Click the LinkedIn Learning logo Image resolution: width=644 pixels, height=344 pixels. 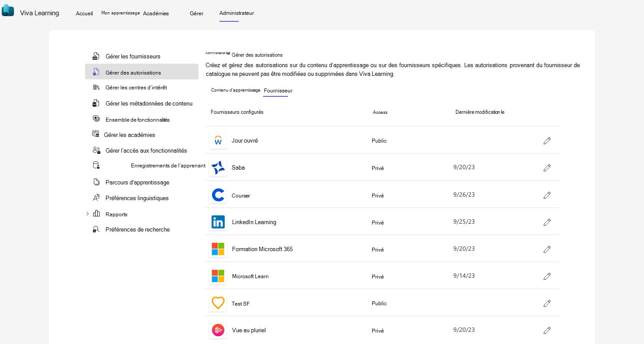218,222
